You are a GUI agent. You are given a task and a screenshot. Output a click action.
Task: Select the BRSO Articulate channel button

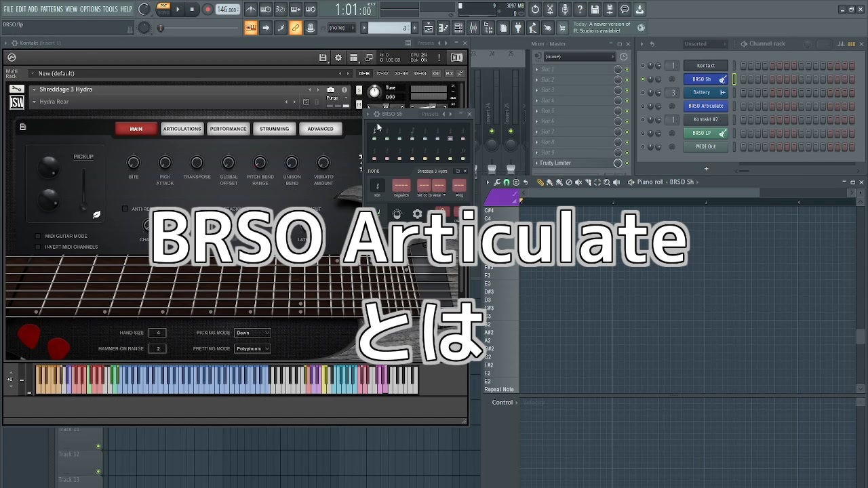705,106
